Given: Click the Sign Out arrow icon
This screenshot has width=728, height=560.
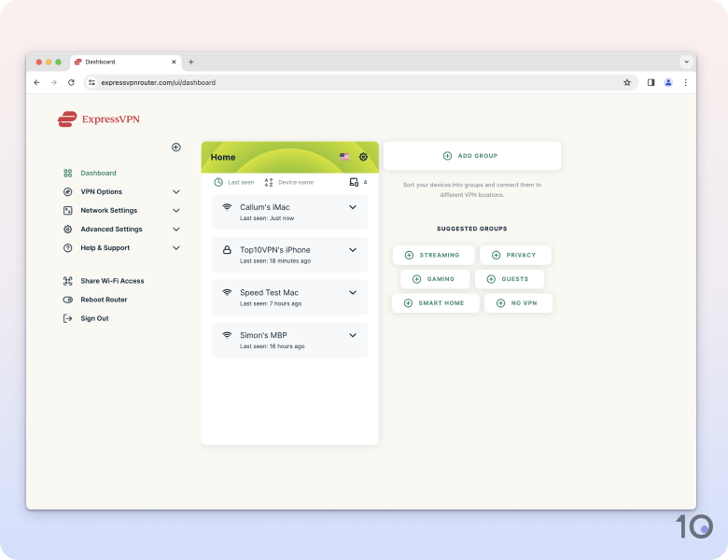Looking at the screenshot, I should (68, 318).
